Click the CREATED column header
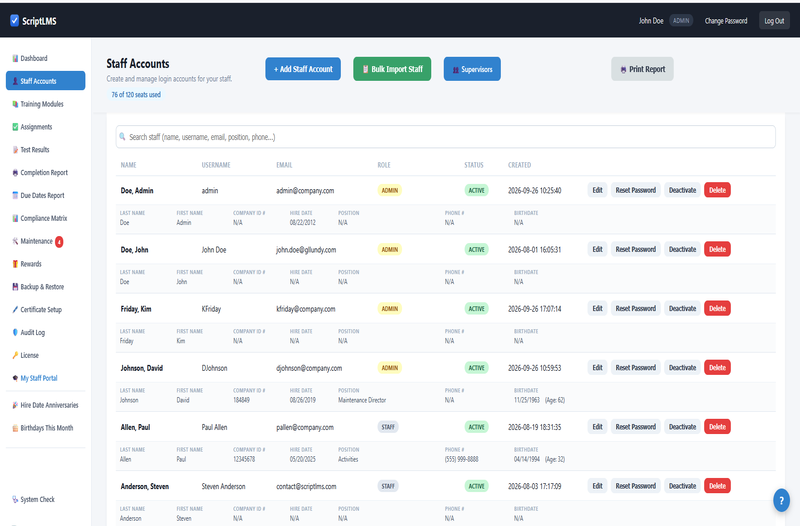 [519, 165]
